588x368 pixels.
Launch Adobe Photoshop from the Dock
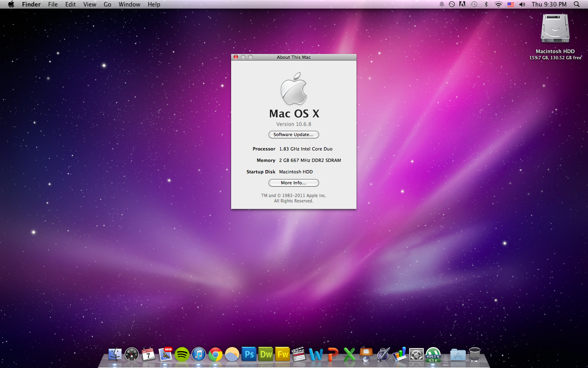[249, 354]
